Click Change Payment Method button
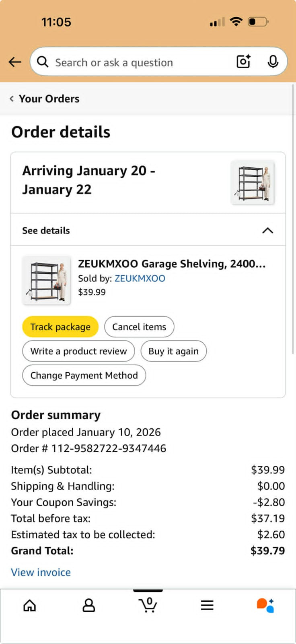This screenshot has width=296, height=644. 84,375
